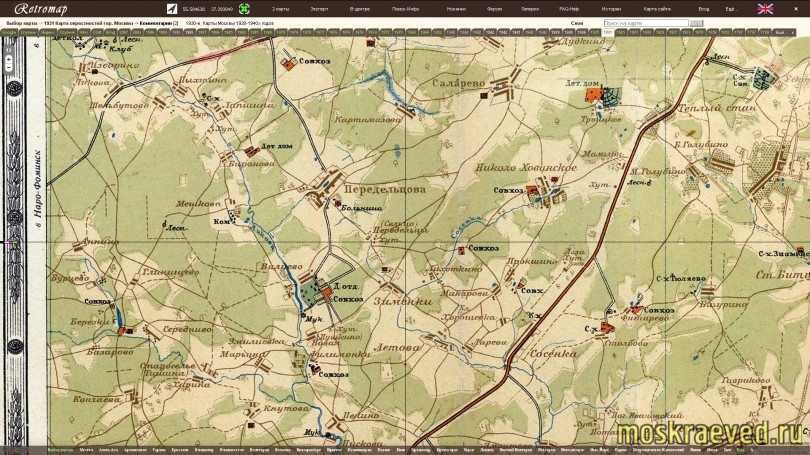Click the arrow locate icon beside coordinates

(172, 9)
